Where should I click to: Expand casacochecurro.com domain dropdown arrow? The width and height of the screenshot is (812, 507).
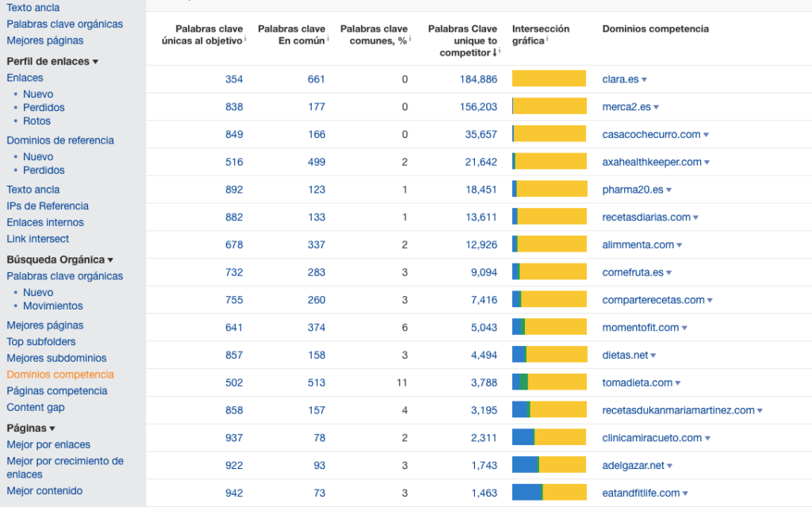click(706, 135)
